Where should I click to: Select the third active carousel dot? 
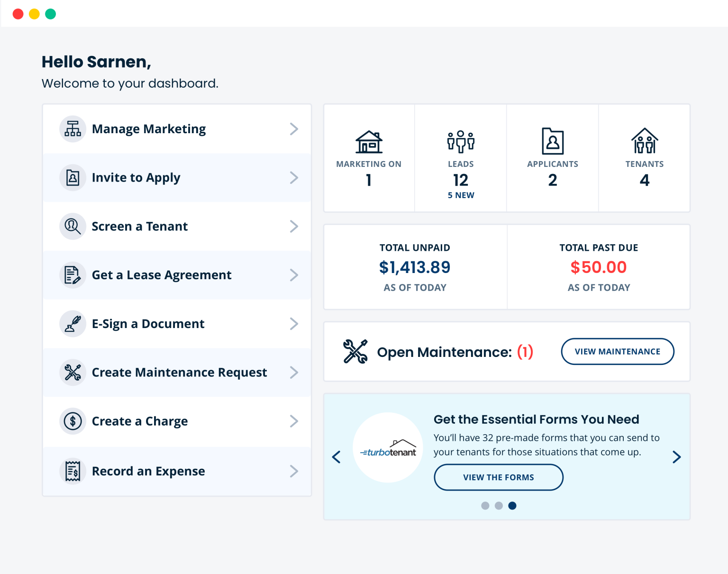(512, 506)
